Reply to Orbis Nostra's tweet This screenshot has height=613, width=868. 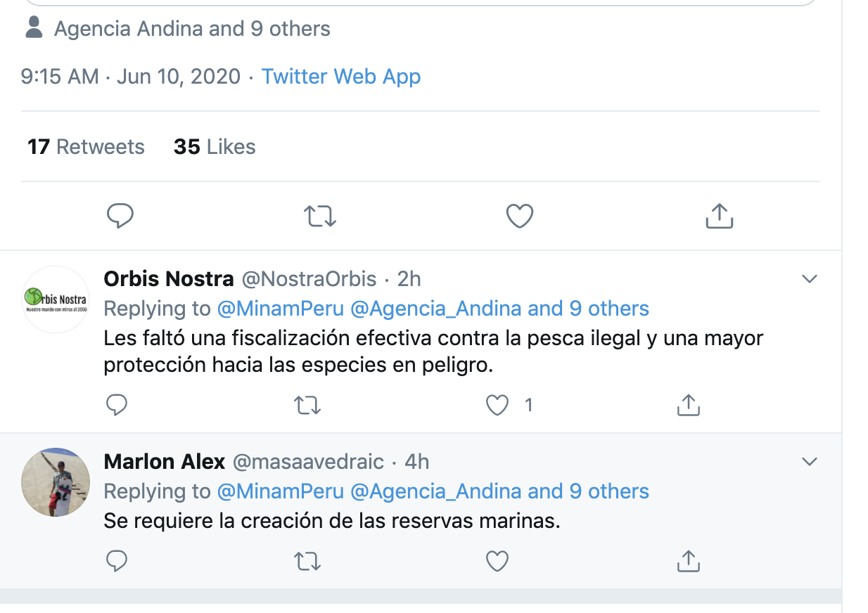point(117,405)
